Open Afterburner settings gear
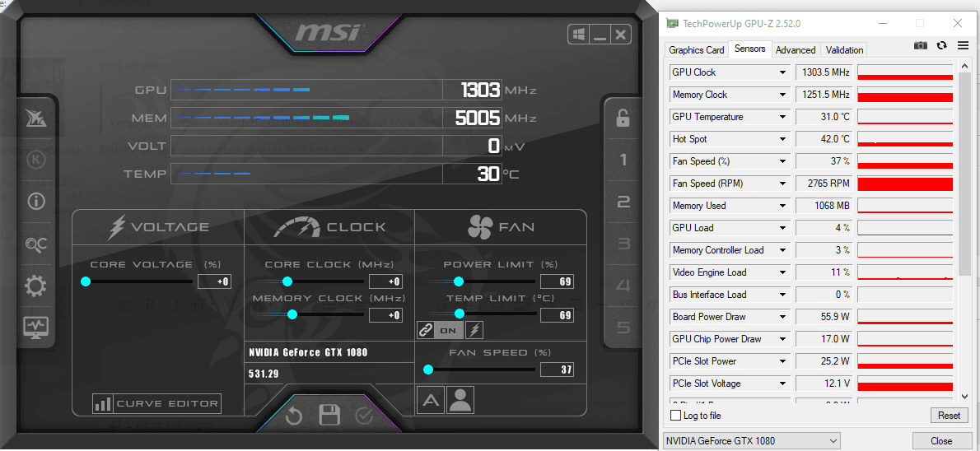 coord(35,286)
